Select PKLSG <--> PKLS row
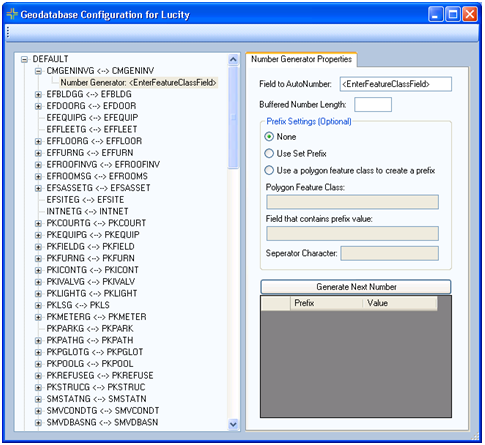 coord(78,305)
